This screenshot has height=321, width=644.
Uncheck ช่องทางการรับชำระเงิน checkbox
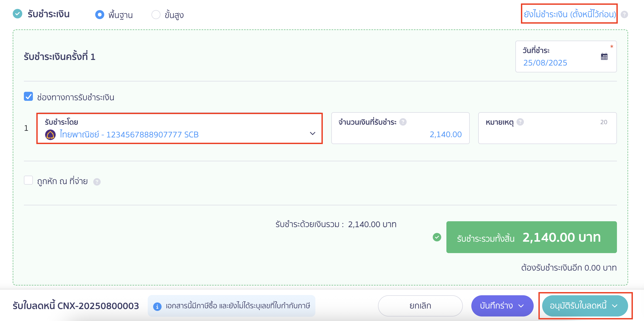[x=28, y=97]
